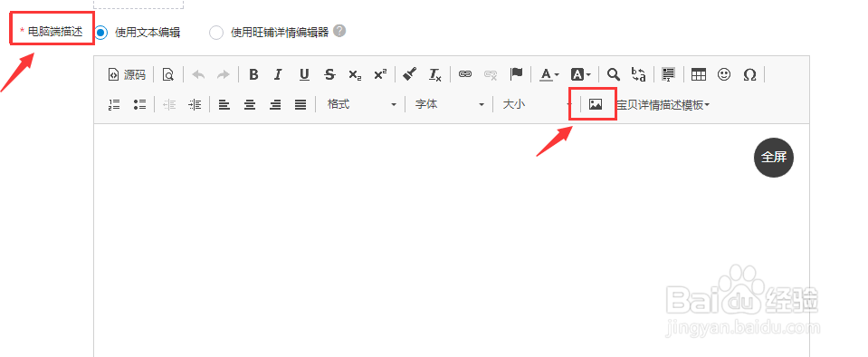Insert a hyperlink
The width and height of the screenshot is (868, 357).
(x=465, y=74)
